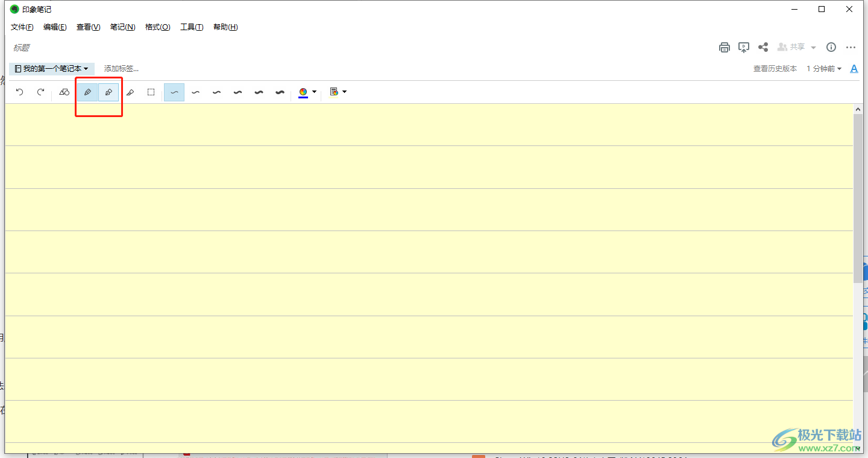
Task: Click the paper background style icon
Action: tap(334, 92)
